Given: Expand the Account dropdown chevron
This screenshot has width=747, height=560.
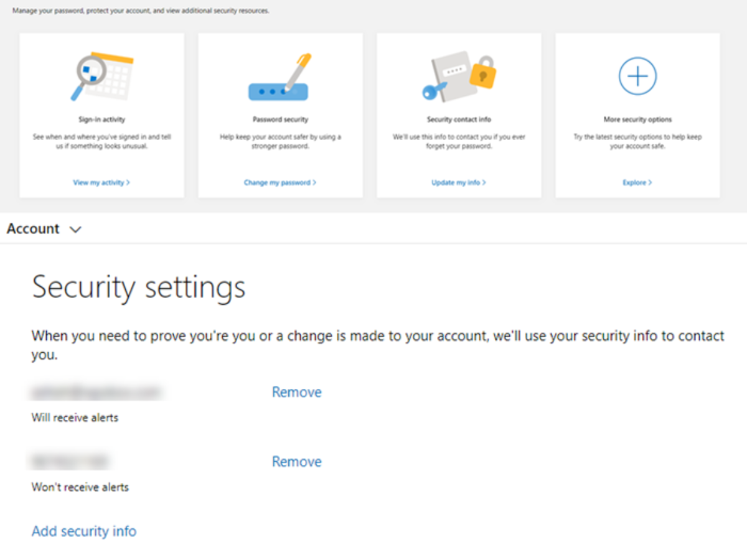Looking at the screenshot, I should coord(75,229).
